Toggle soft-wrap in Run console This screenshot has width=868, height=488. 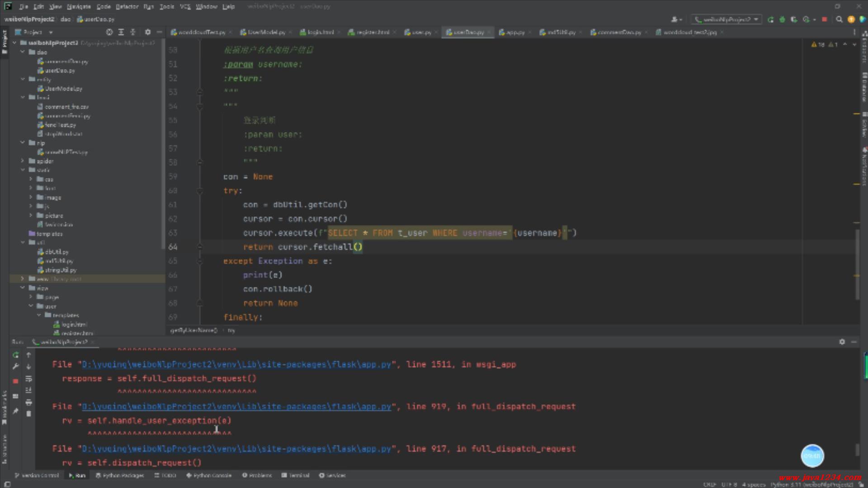[x=28, y=379]
